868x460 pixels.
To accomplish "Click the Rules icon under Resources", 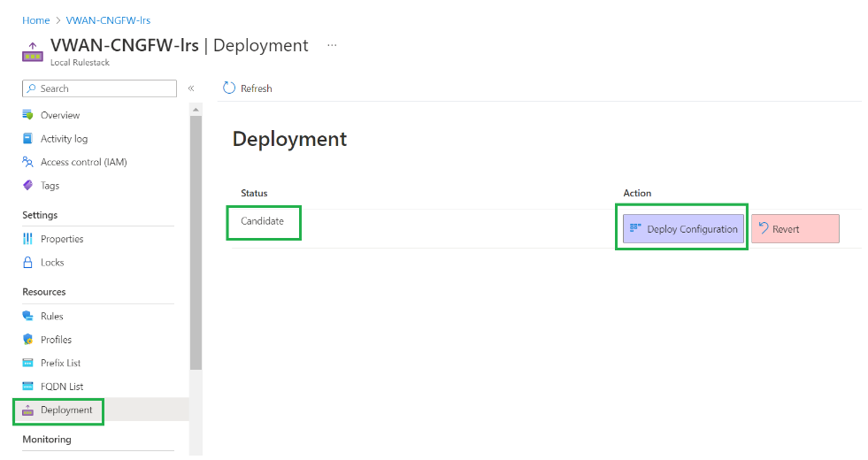I will tap(27, 316).
